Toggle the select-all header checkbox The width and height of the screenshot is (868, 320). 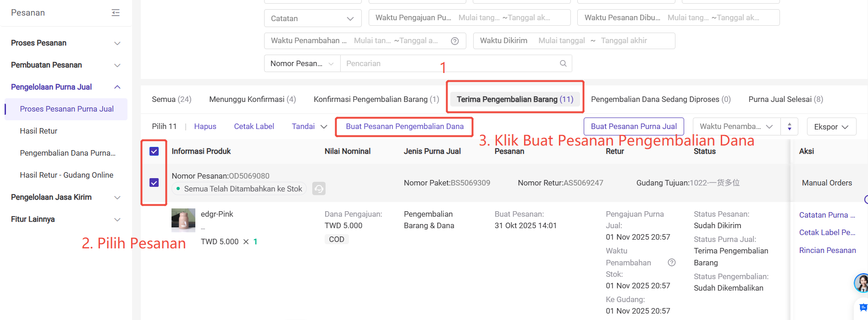[x=154, y=152]
